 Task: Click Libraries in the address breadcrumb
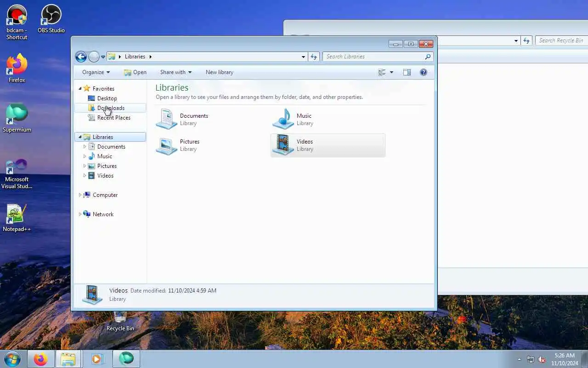coord(135,57)
